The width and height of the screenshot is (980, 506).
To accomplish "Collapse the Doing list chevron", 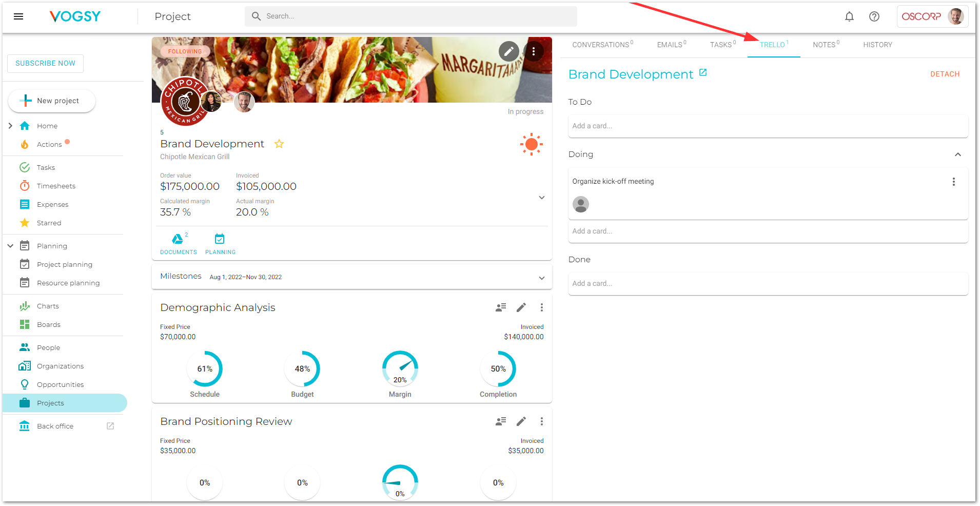I will (x=957, y=154).
